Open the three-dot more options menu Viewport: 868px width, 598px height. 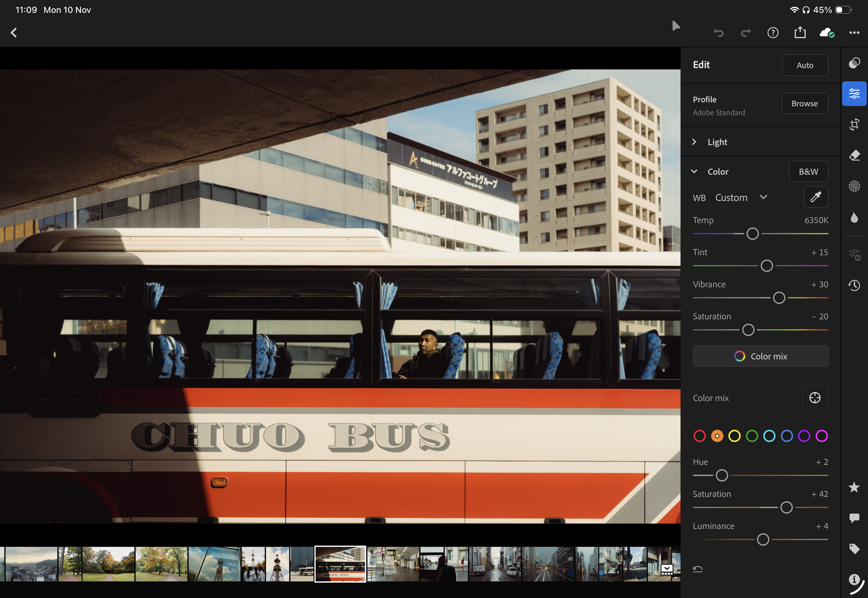coord(854,33)
